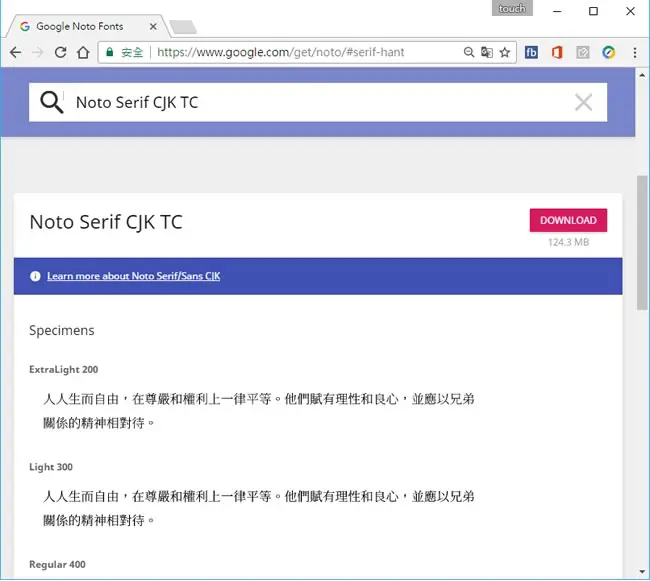Bookmark page with star icon
The width and height of the screenshot is (650, 581).
(x=504, y=52)
